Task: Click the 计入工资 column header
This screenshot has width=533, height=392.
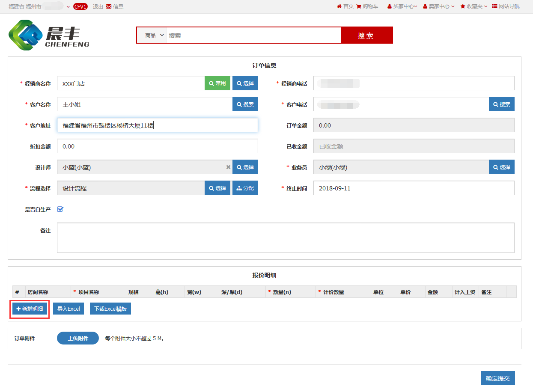Action: click(x=465, y=292)
